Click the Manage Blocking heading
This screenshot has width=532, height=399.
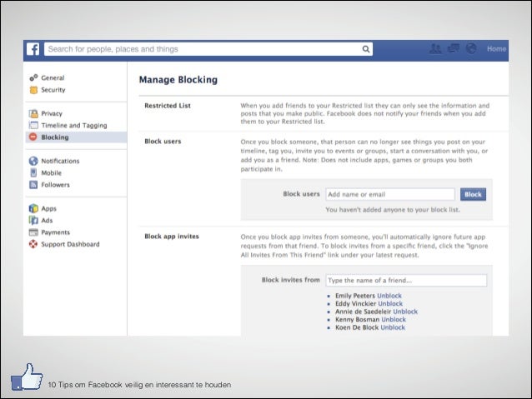point(178,80)
